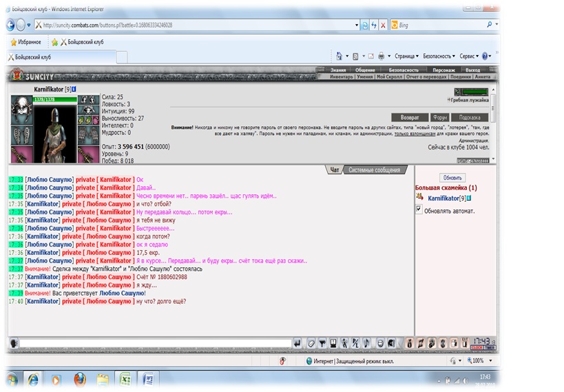Open Excel from the Windows taskbar
This screenshot has width=564, height=392.
tap(125, 380)
